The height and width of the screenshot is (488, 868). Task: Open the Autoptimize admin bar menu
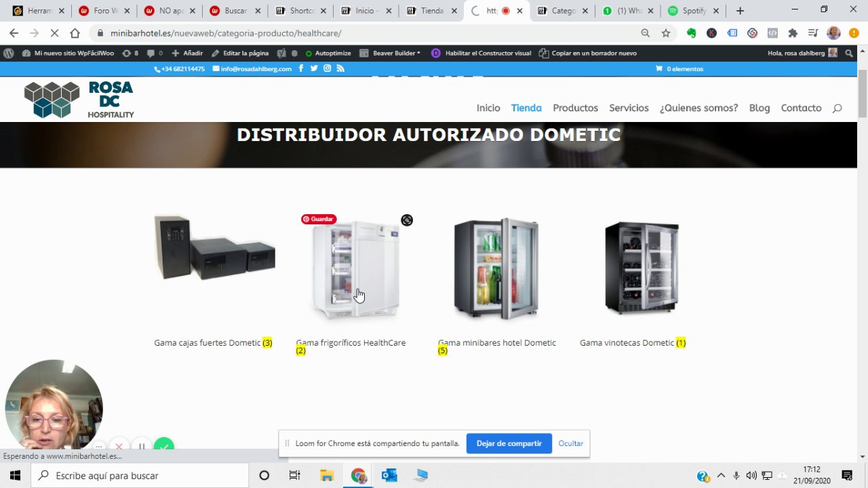328,53
